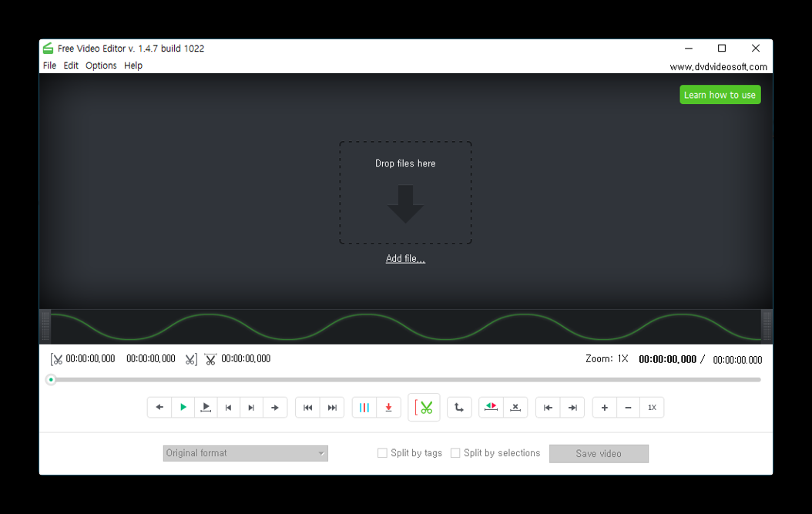
Task: Click the waveform left grip handle
Action: click(x=45, y=325)
